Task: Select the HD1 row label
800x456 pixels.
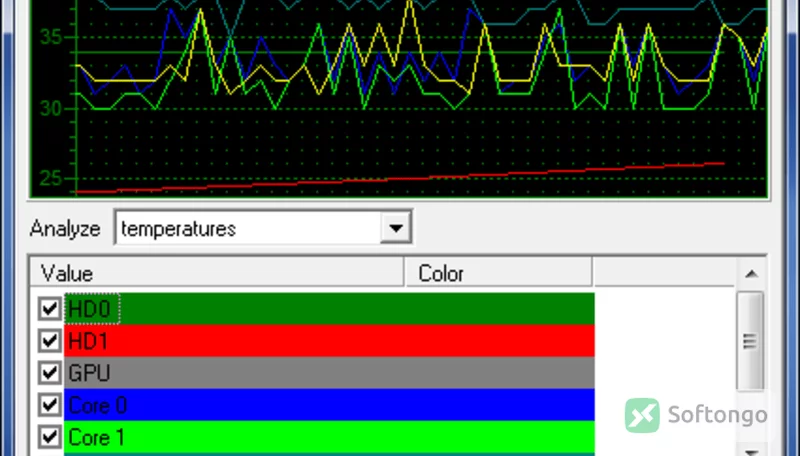Action: point(88,341)
